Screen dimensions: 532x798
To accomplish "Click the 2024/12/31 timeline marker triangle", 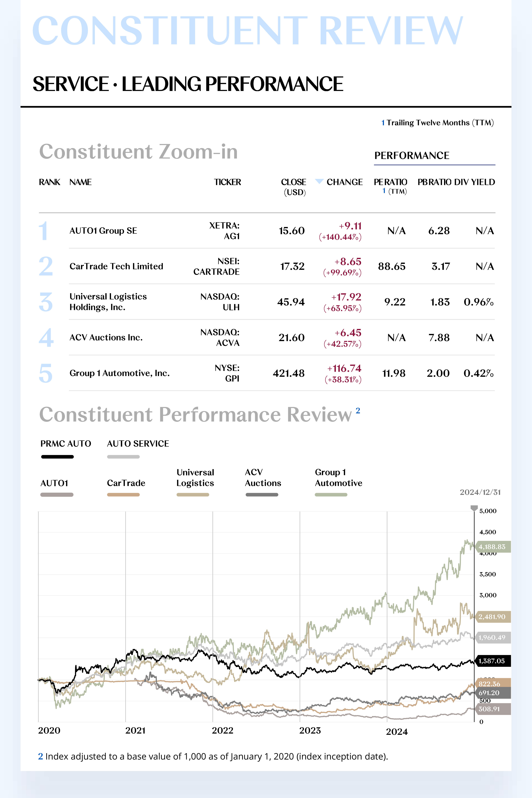I will tap(474, 508).
